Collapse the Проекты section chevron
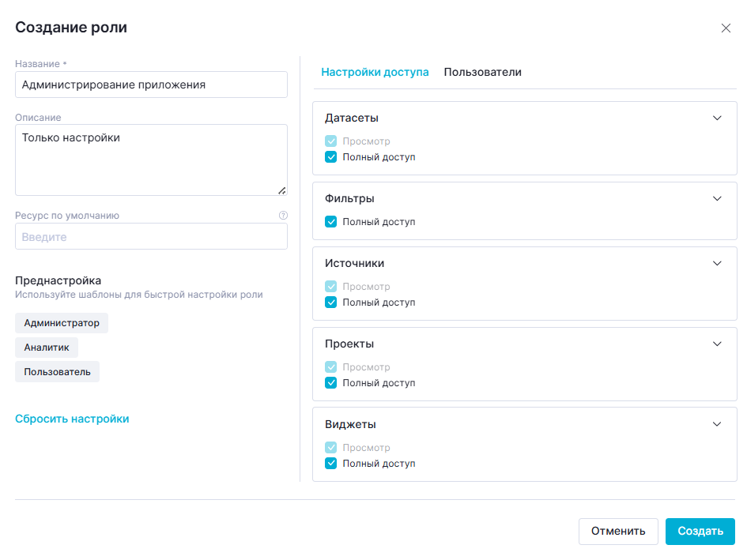Viewport: 747px width, 560px height. [717, 344]
